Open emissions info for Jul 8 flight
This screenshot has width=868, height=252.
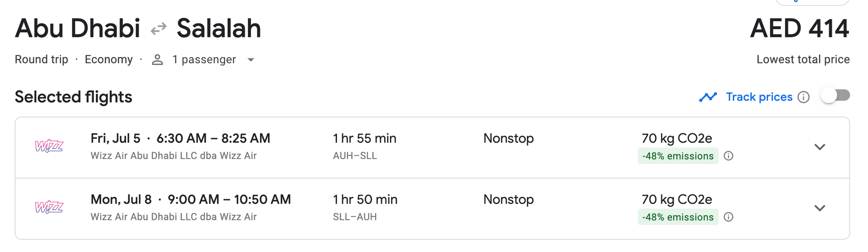pyautogui.click(x=728, y=217)
